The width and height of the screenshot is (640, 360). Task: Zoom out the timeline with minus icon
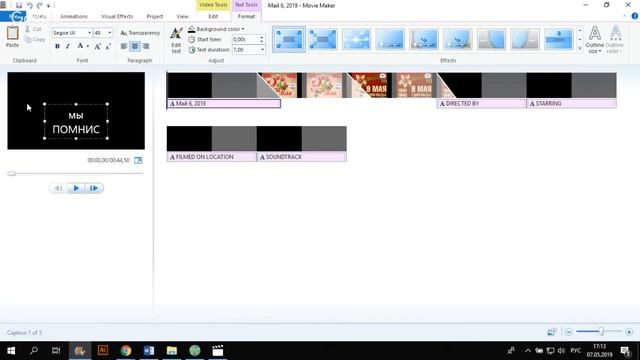pos(569,332)
